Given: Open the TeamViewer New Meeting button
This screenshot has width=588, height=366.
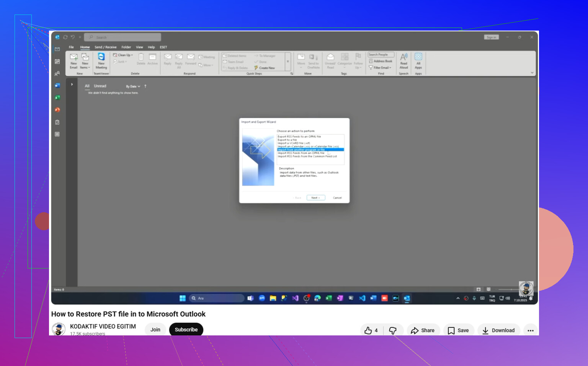Looking at the screenshot, I should pos(101,61).
